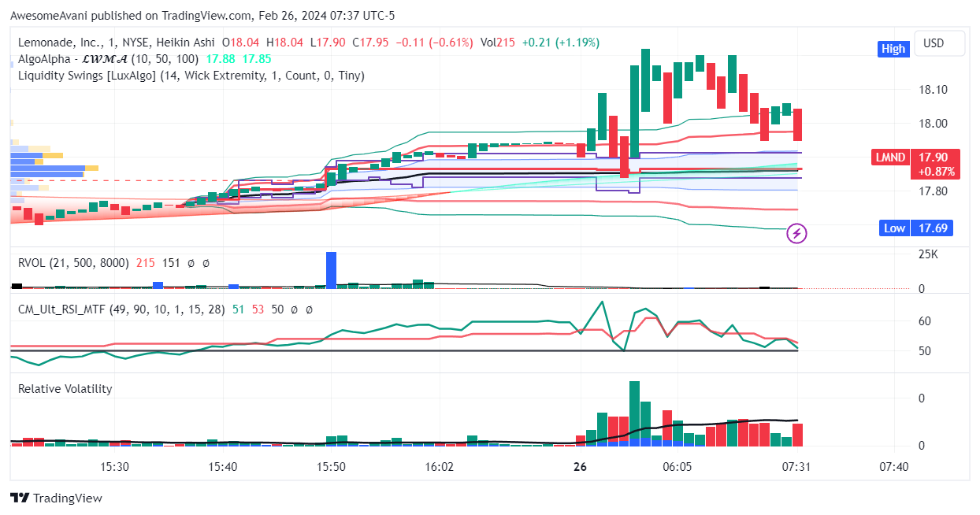The width and height of the screenshot is (980, 515).
Task: Select the Low 17.69 price label
Action: pos(917,228)
